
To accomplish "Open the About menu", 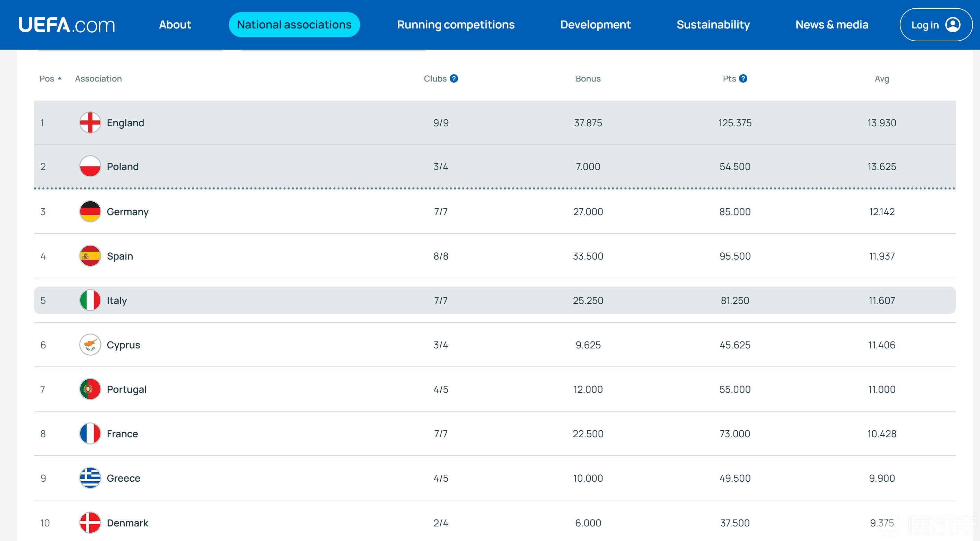I will (175, 25).
